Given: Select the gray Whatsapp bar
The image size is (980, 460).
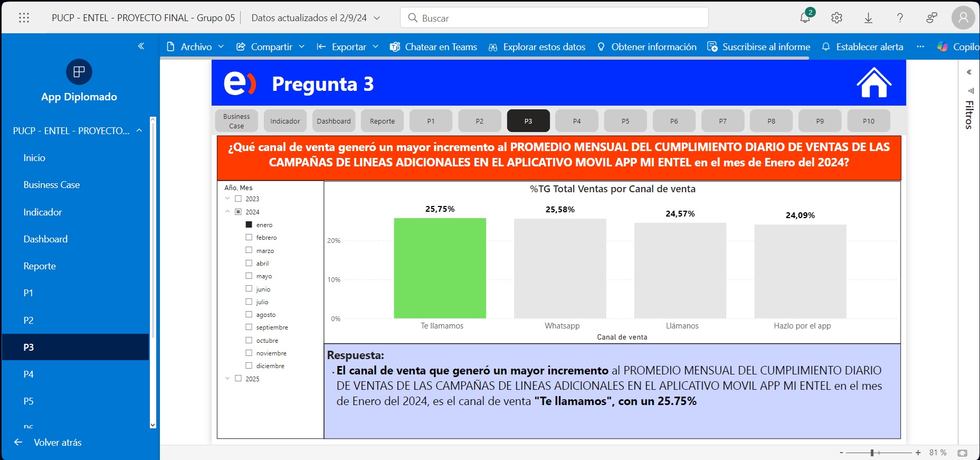Looking at the screenshot, I should point(560,269).
